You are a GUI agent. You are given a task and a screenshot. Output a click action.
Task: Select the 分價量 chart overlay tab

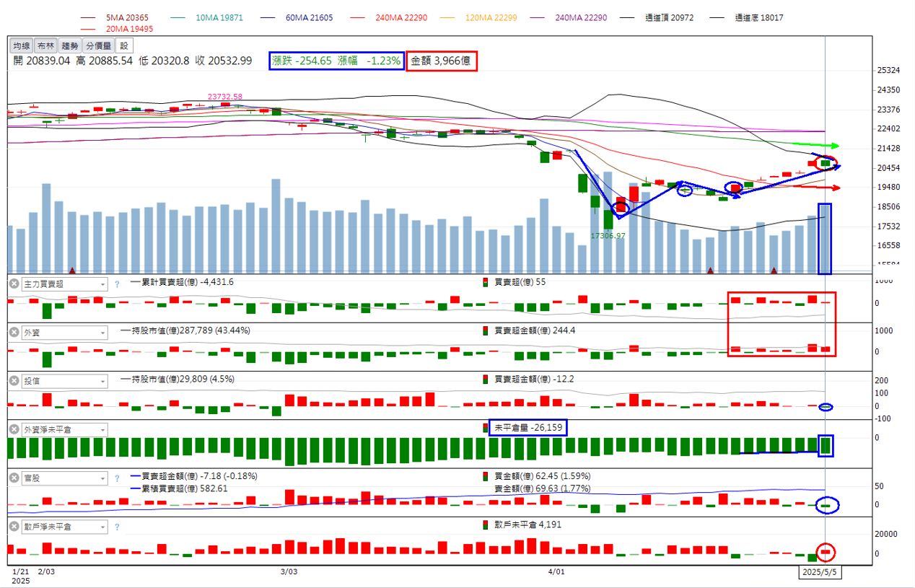[x=99, y=45]
